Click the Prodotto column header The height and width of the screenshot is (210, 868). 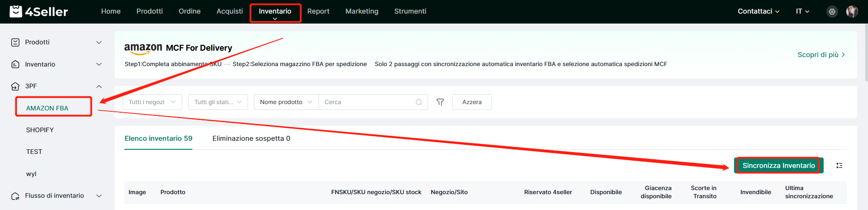point(173,192)
